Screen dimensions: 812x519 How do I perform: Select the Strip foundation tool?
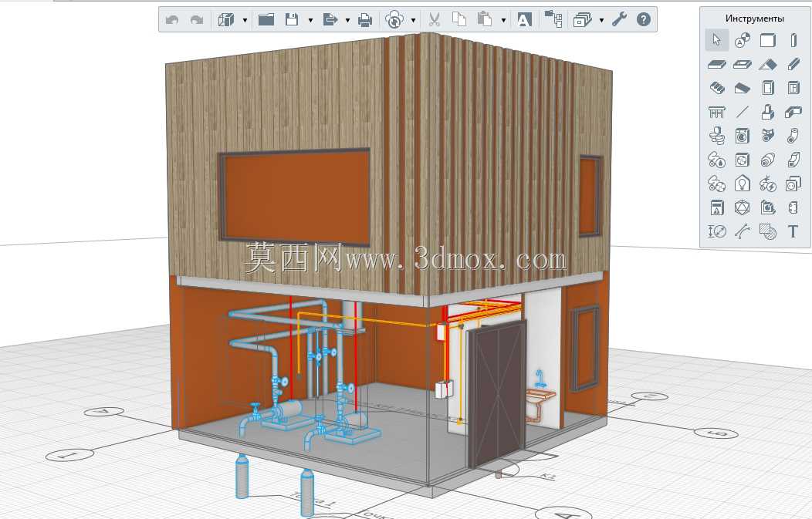[793, 112]
